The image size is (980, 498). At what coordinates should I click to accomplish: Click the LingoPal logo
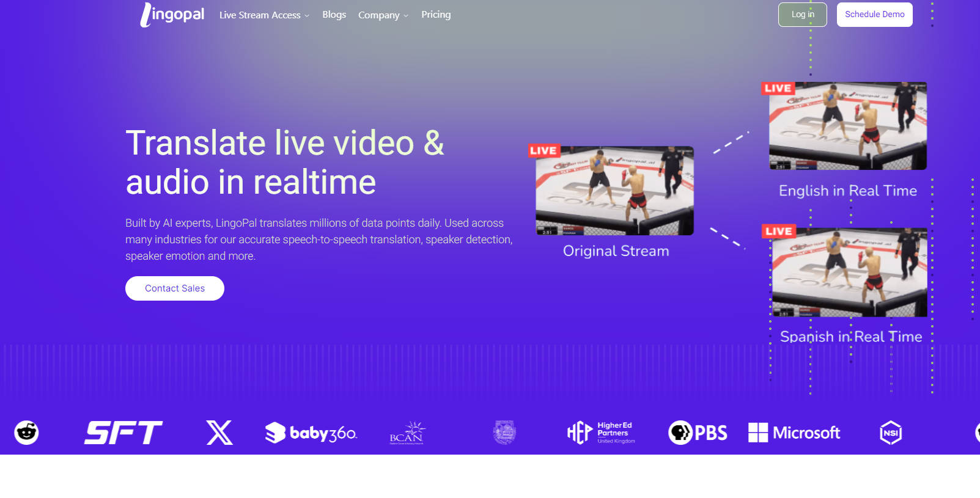click(172, 15)
